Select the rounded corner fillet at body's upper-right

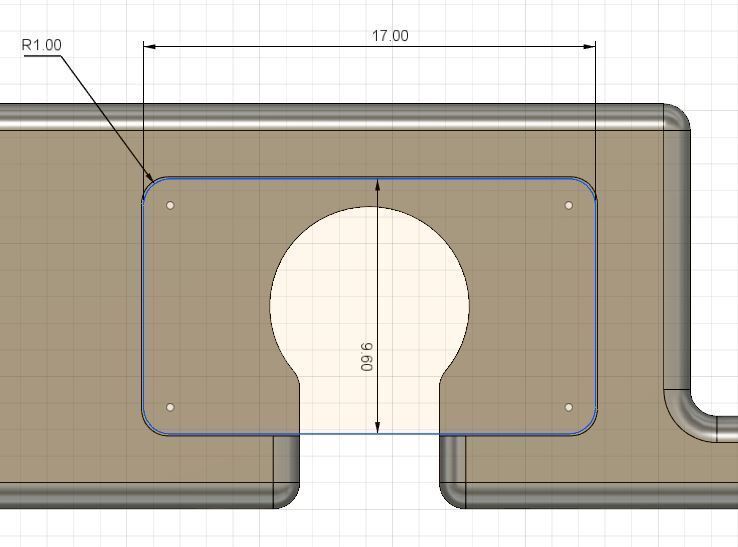coord(677,117)
